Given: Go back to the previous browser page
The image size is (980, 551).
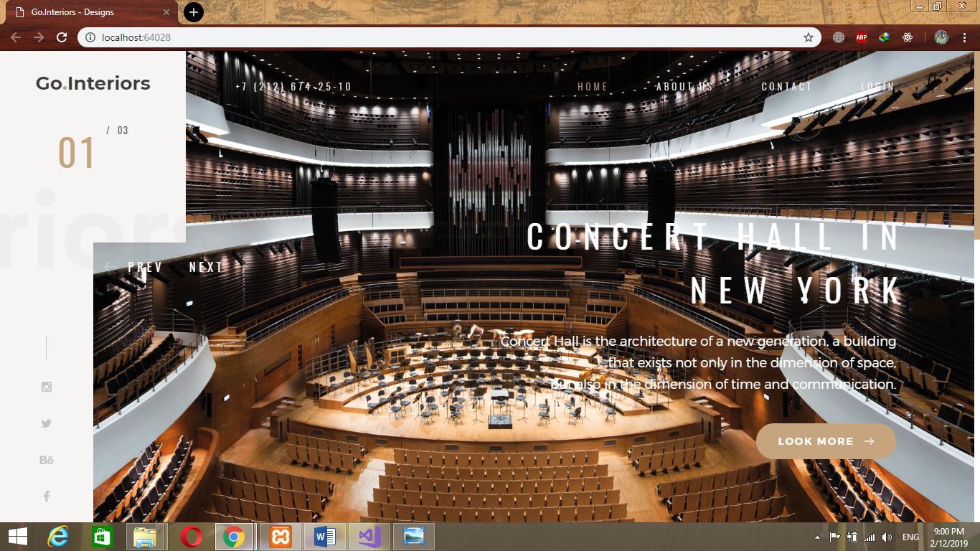Looking at the screenshot, I should (16, 37).
